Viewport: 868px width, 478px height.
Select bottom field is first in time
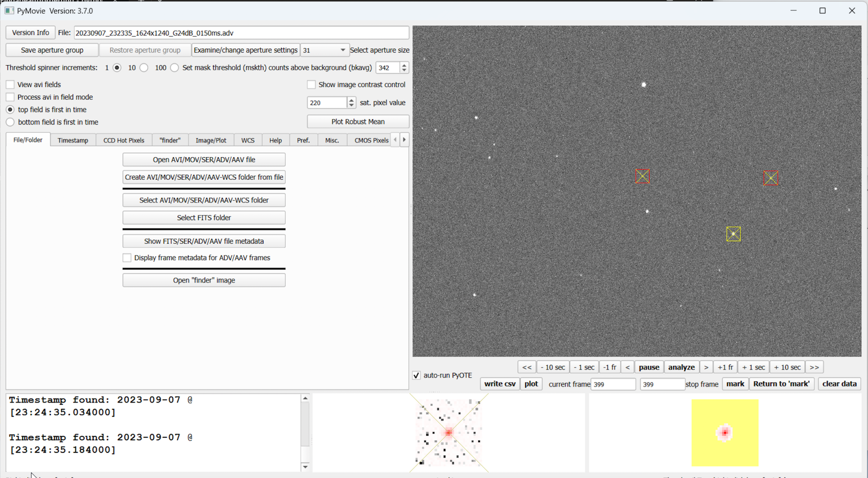[x=10, y=122]
